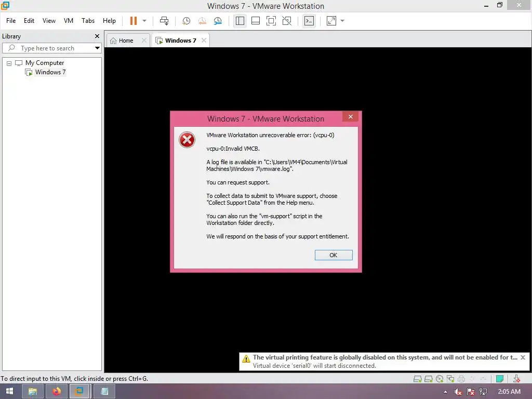The image size is (532, 399).
Task: Open the teal message log icon
Action: [x=499, y=379]
